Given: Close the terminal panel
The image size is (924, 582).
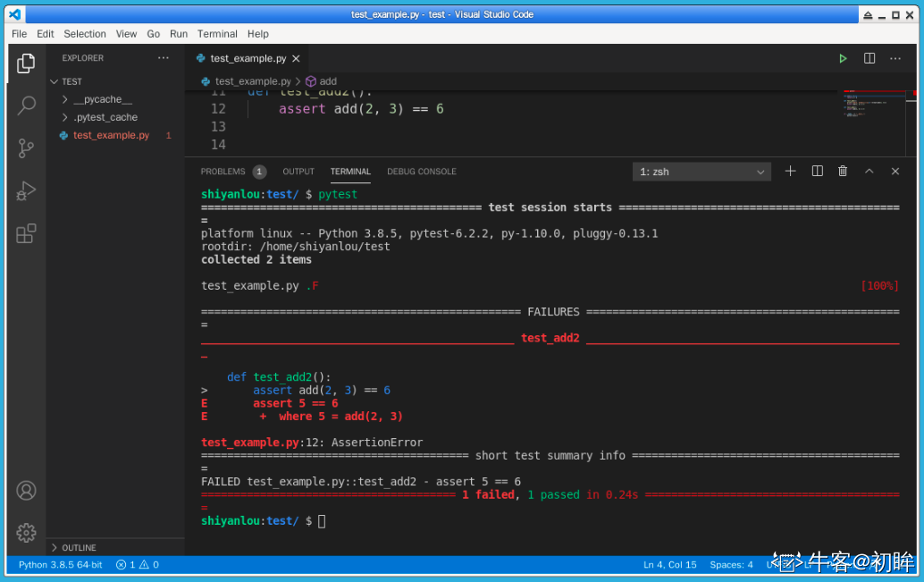Looking at the screenshot, I should [x=895, y=171].
